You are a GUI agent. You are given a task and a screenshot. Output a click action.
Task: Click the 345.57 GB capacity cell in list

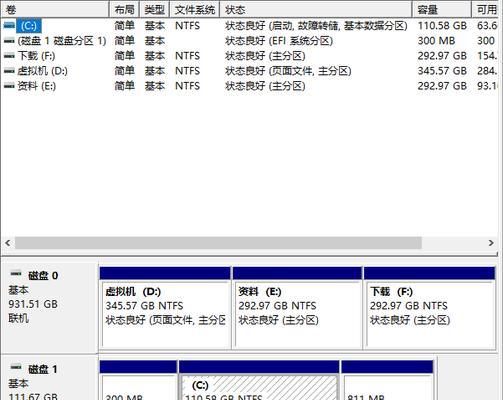(x=442, y=71)
